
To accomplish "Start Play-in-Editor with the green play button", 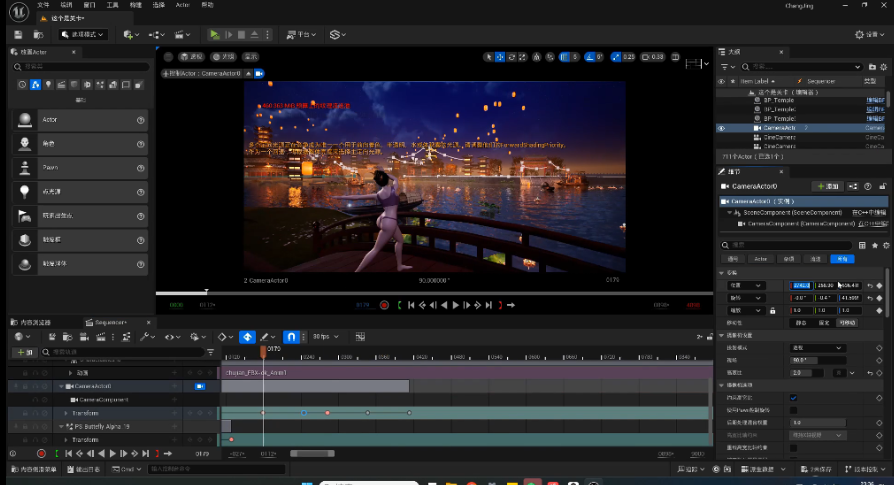I will point(214,35).
